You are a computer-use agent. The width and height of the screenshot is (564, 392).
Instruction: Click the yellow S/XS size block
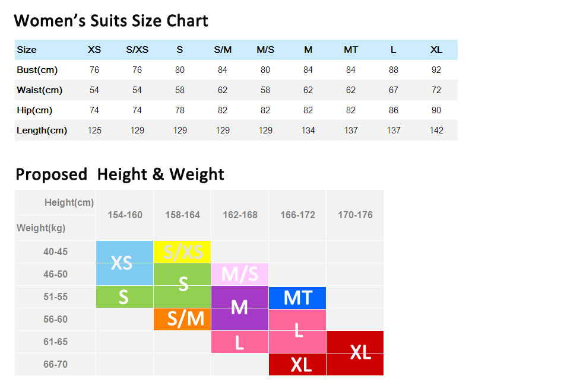coord(182,252)
